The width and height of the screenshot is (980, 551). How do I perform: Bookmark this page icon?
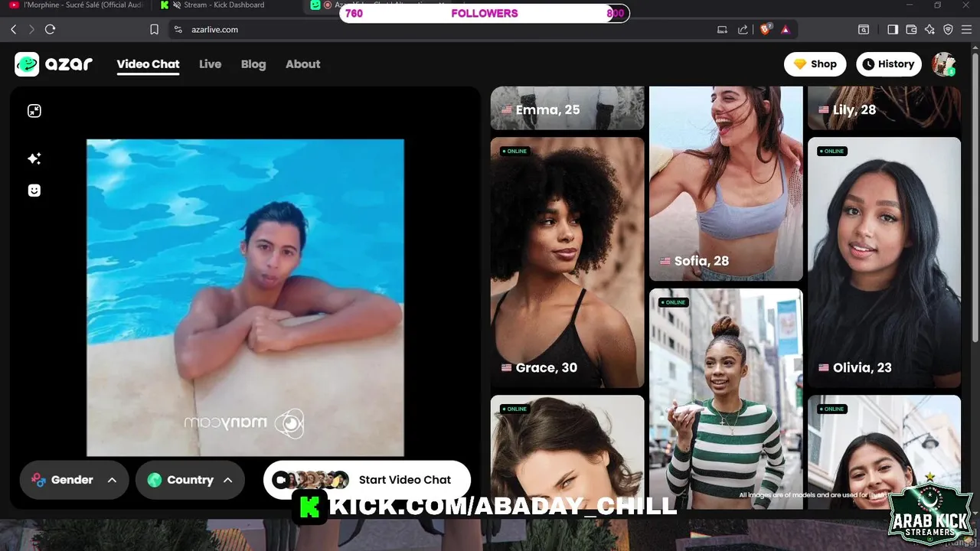coord(154,29)
